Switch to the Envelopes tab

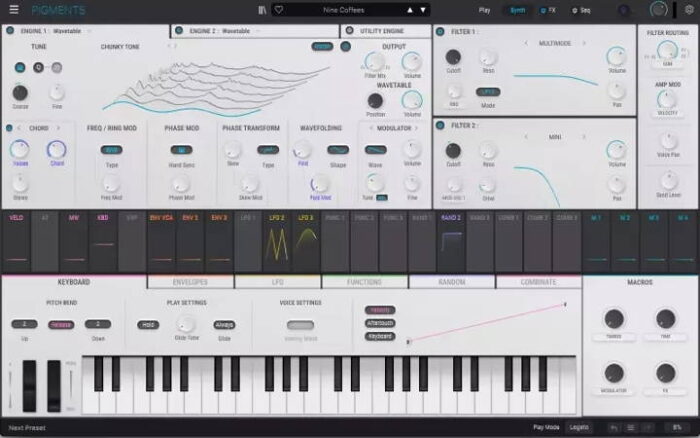190,282
